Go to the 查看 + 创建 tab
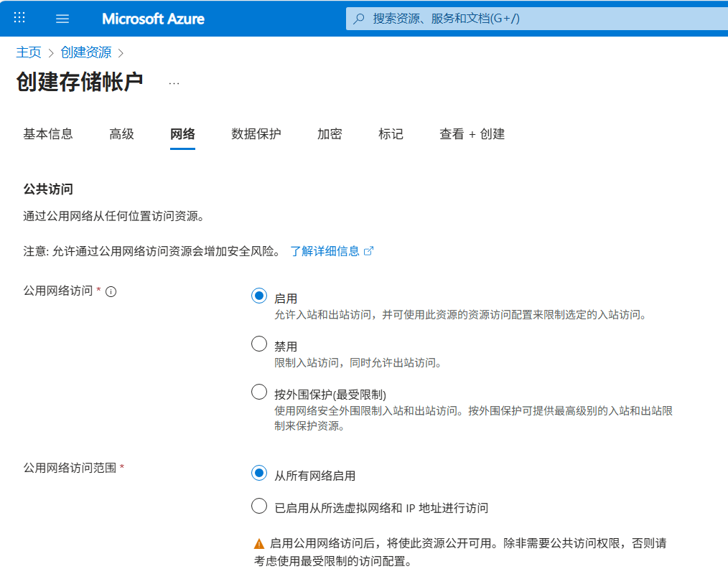Image resolution: width=728 pixels, height=579 pixels. pyautogui.click(x=472, y=134)
